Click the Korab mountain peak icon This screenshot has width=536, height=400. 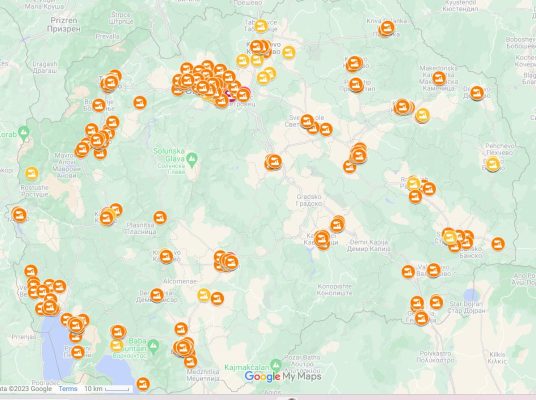[x=24, y=133]
